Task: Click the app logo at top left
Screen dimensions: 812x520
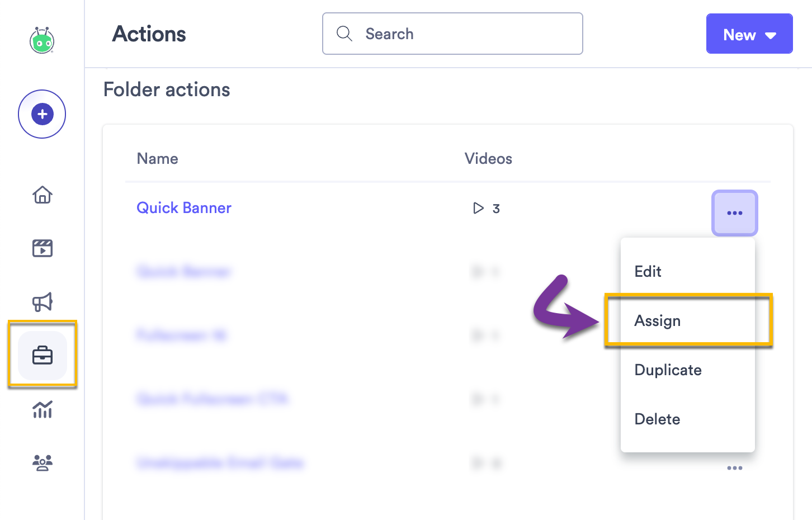Action: [42, 41]
